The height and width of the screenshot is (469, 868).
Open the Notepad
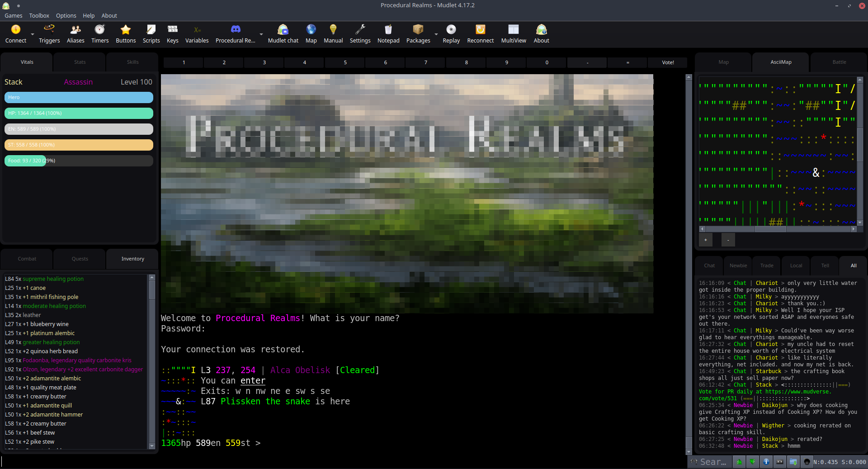(388, 34)
